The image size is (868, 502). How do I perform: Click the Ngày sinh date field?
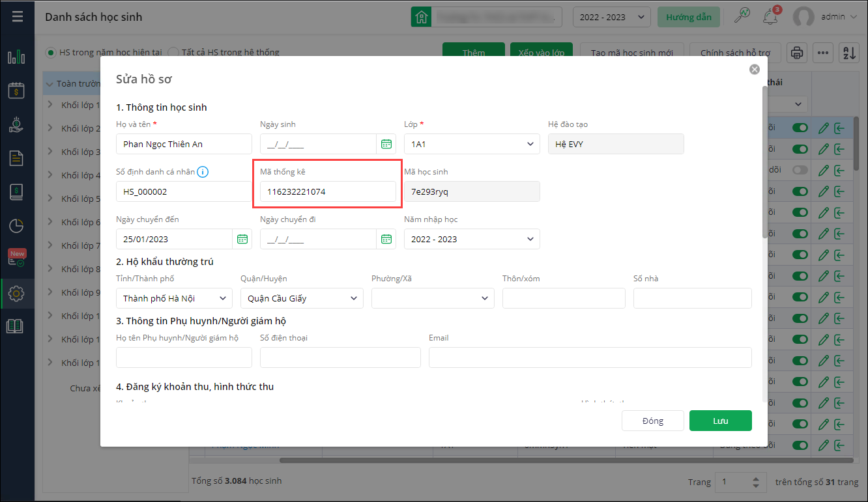(x=318, y=144)
